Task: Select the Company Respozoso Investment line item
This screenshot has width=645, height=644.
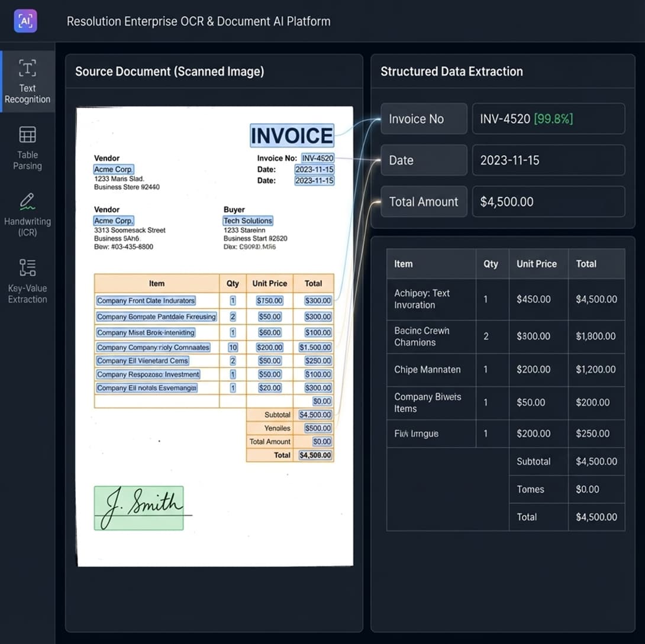Action: coord(148,374)
